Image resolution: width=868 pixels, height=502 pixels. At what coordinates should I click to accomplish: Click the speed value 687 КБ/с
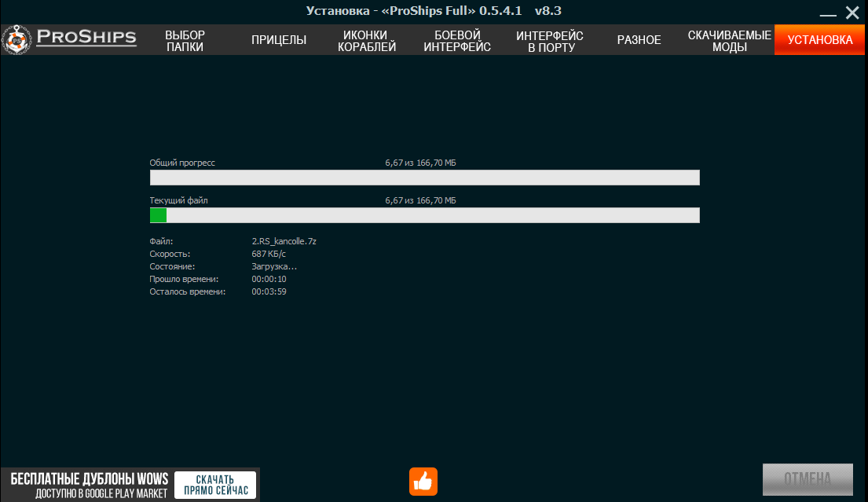(x=269, y=254)
